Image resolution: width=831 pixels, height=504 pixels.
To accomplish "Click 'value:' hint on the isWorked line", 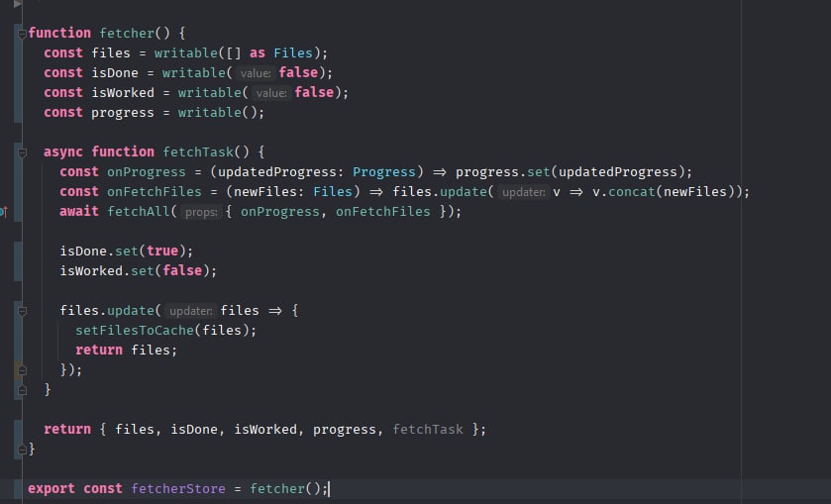I will click(271, 93).
